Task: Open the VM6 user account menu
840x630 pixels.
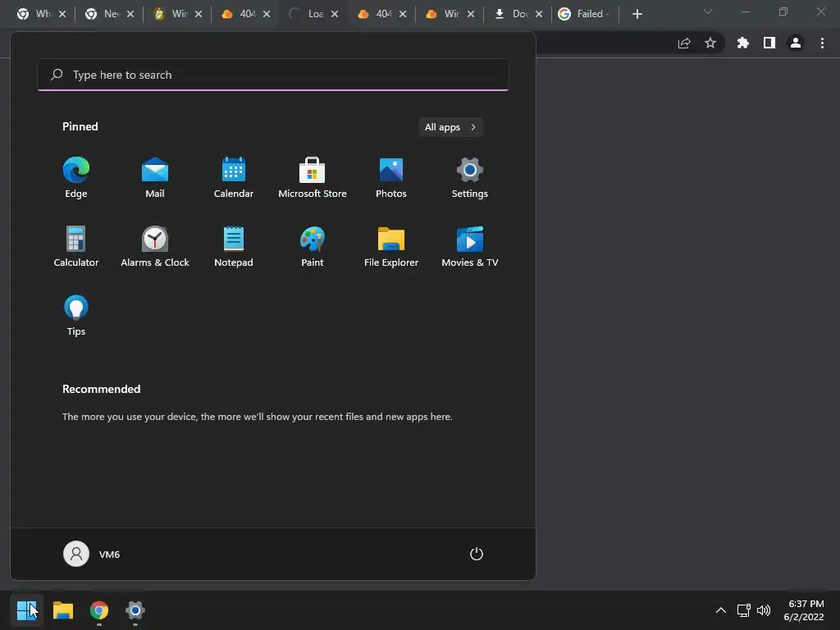Action: point(92,554)
